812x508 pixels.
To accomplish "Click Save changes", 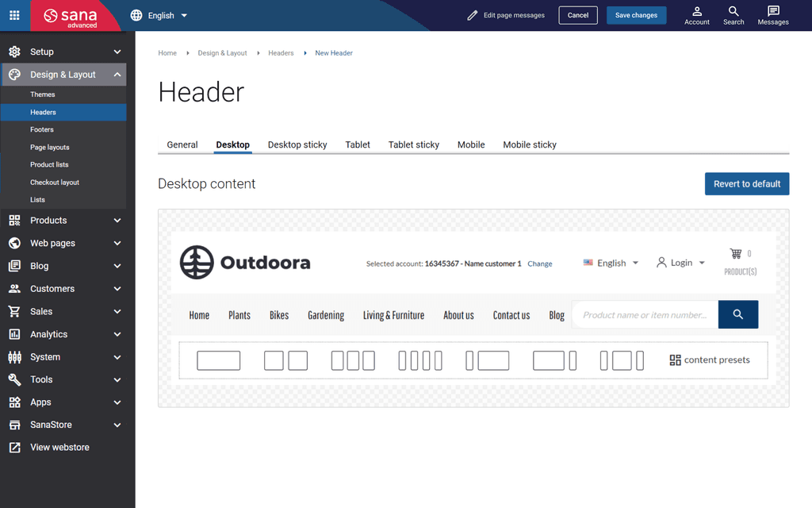I will click(636, 16).
